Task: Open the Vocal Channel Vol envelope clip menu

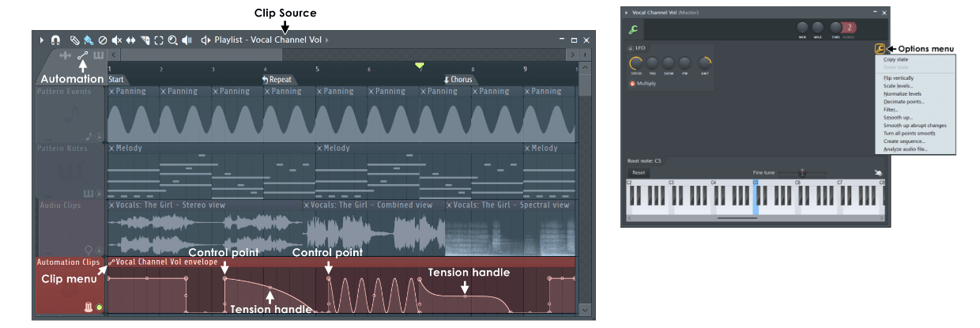Action: (112, 262)
